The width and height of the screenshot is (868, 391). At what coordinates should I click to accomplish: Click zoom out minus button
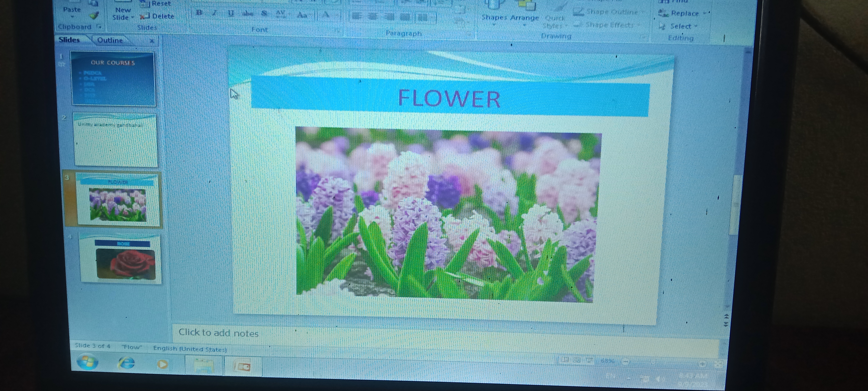click(x=625, y=362)
